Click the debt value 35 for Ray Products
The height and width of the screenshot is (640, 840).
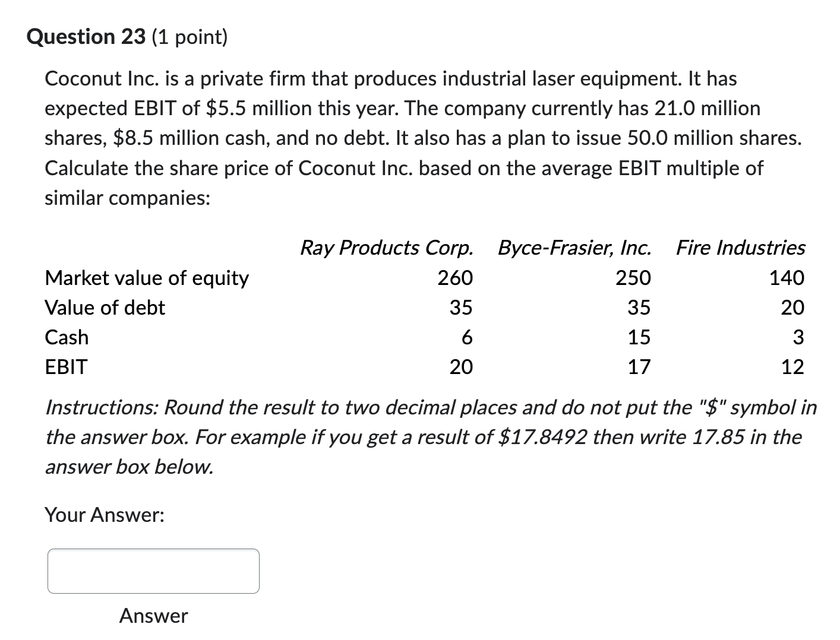coord(463,307)
